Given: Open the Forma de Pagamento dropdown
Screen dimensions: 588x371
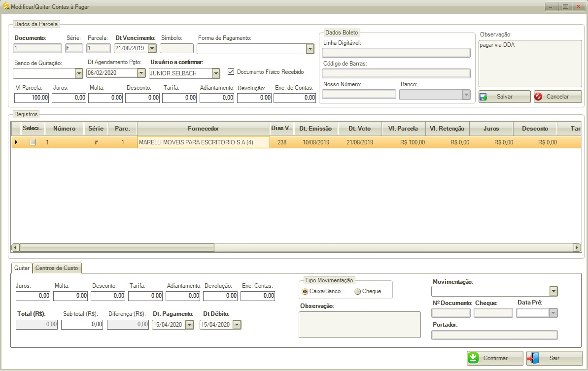Looking at the screenshot, I should click(310, 49).
